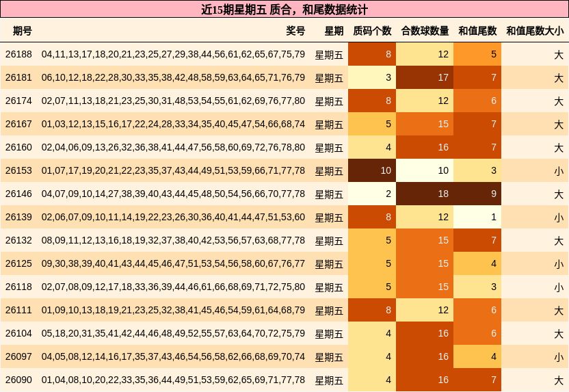Click 大 size value in row 26146

click(559, 194)
